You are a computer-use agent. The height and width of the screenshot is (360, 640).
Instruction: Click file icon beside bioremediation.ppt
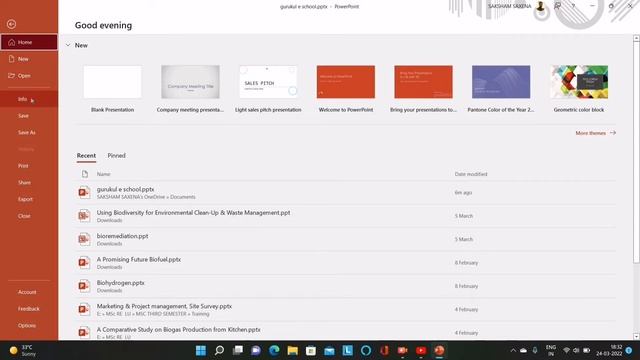(84, 239)
